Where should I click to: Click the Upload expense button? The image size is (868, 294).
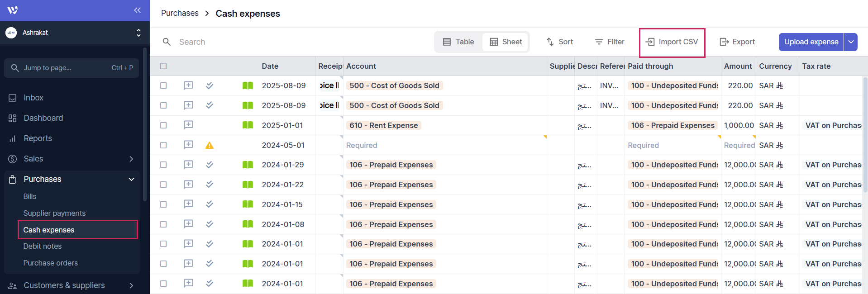[811, 42]
